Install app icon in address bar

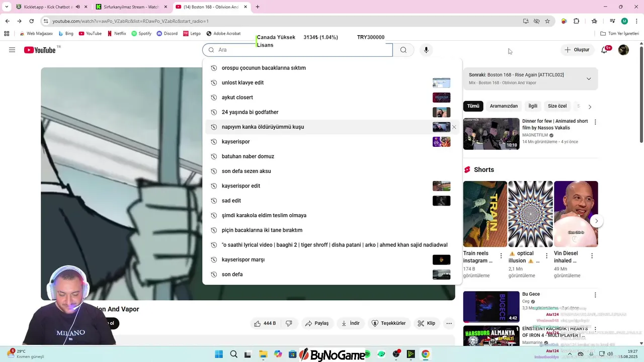(x=526, y=21)
